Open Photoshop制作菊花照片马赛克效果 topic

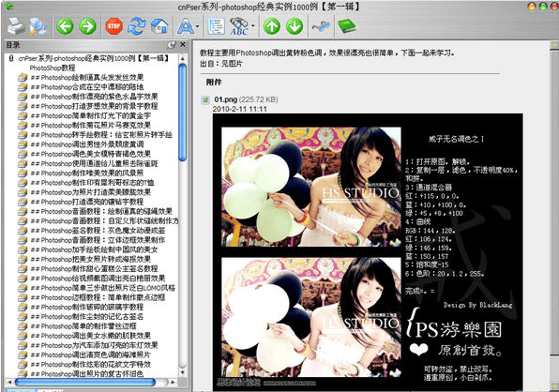pos(91,126)
